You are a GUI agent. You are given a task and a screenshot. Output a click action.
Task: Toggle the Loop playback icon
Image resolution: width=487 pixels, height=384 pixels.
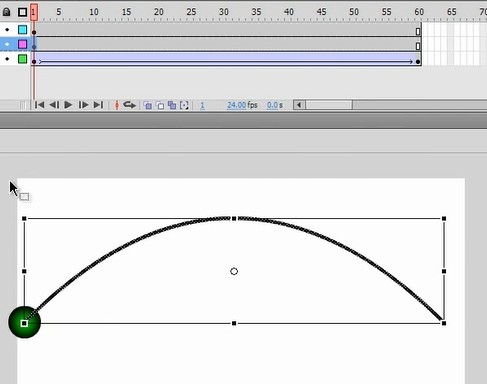click(x=129, y=105)
